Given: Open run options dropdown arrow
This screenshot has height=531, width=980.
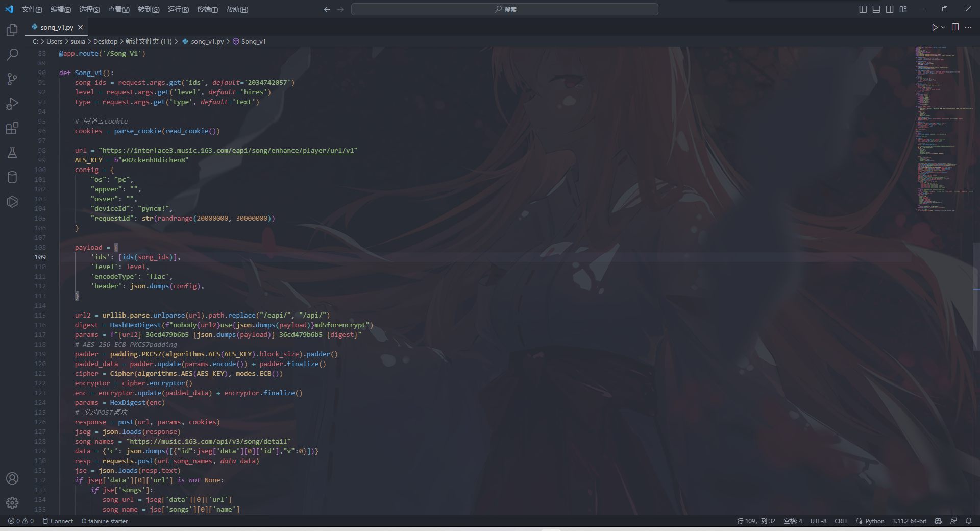Looking at the screenshot, I should [x=943, y=27].
